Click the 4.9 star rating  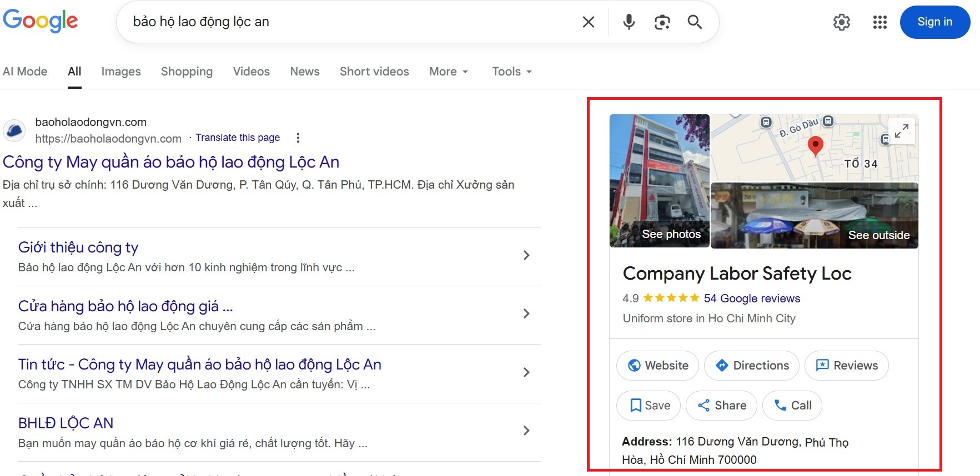click(x=661, y=298)
